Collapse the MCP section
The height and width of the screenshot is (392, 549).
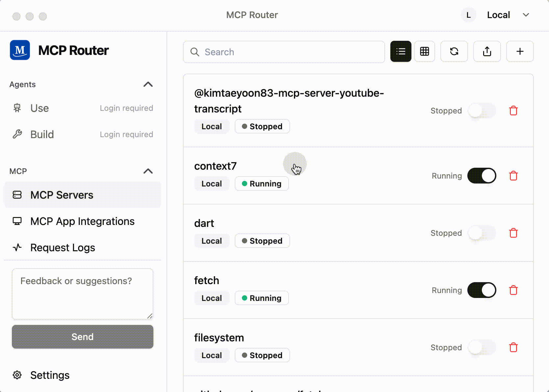(148, 171)
